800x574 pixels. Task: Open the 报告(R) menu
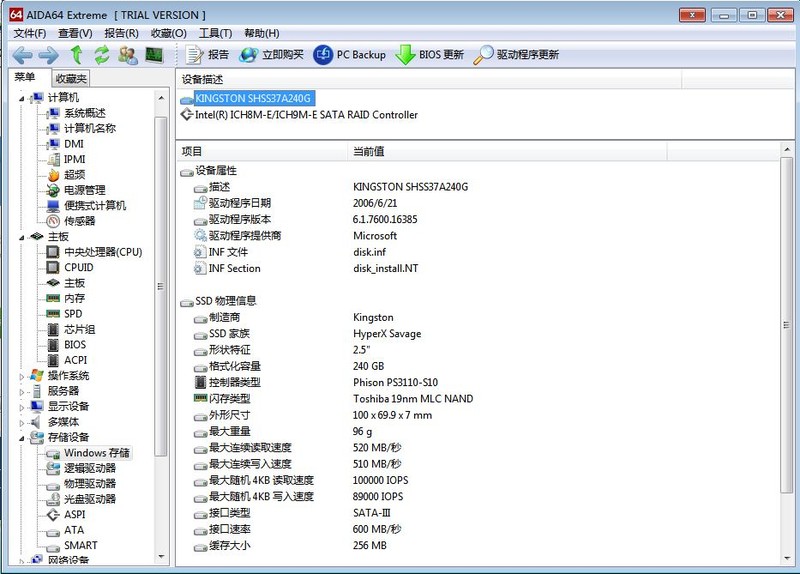[121, 33]
